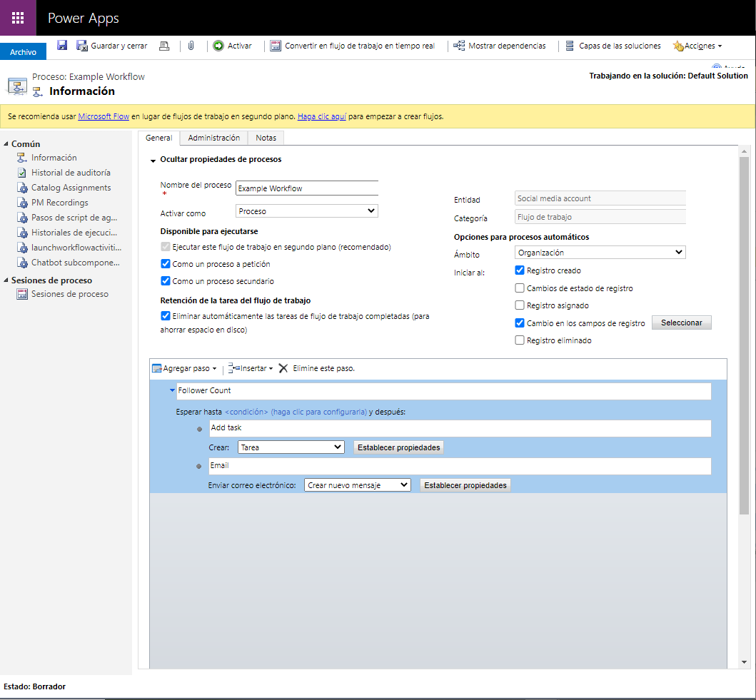Open the Archivo menu
The height and width of the screenshot is (700, 756).
[23, 51]
